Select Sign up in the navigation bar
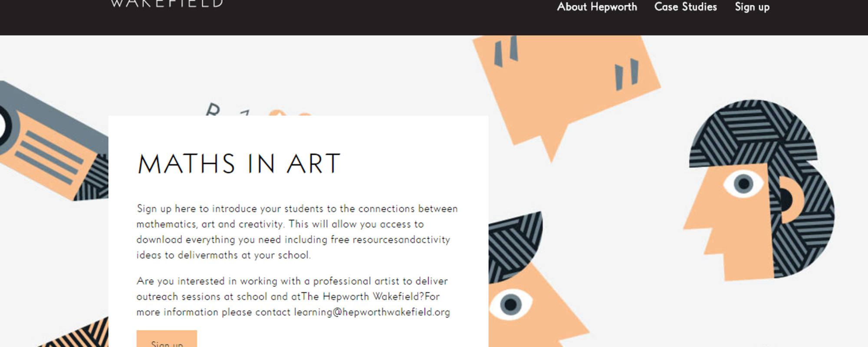 pyautogui.click(x=752, y=7)
